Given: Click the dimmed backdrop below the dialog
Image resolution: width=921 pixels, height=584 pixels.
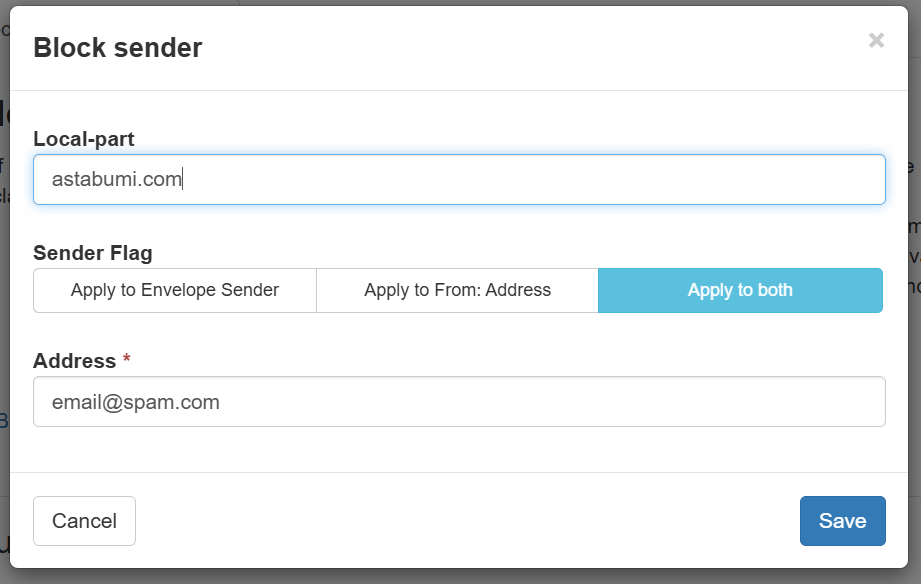Looking at the screenshot, I should [x=460, y=577].
